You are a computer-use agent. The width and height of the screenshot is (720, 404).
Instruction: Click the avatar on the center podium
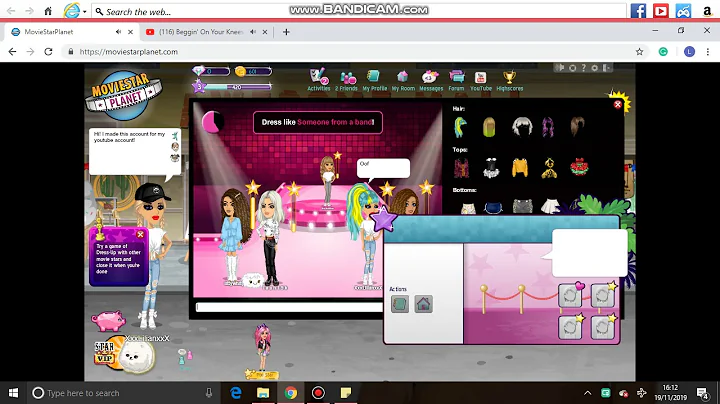328,183
